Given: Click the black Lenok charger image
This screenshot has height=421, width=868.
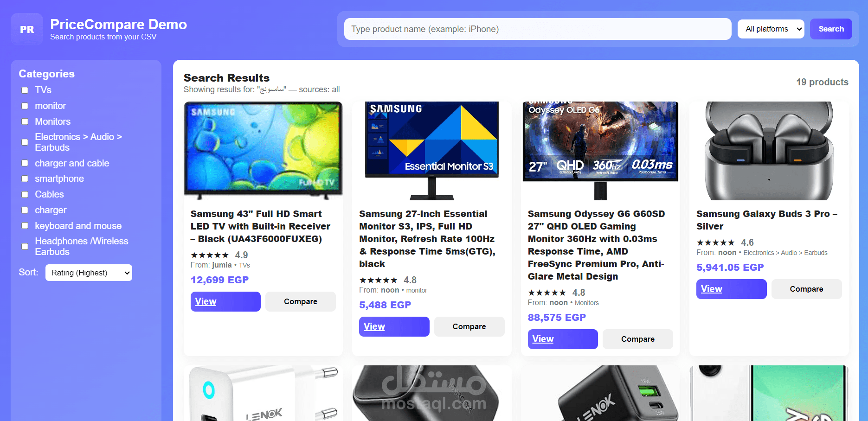Looking at the screenshot, I should 600,393.
